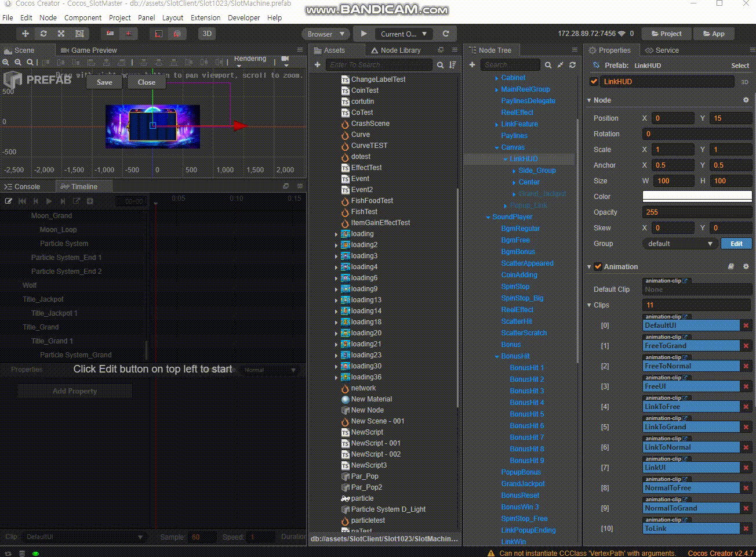Switch to the Node Library tab
The image size is (756, 557).
point(396,50)
